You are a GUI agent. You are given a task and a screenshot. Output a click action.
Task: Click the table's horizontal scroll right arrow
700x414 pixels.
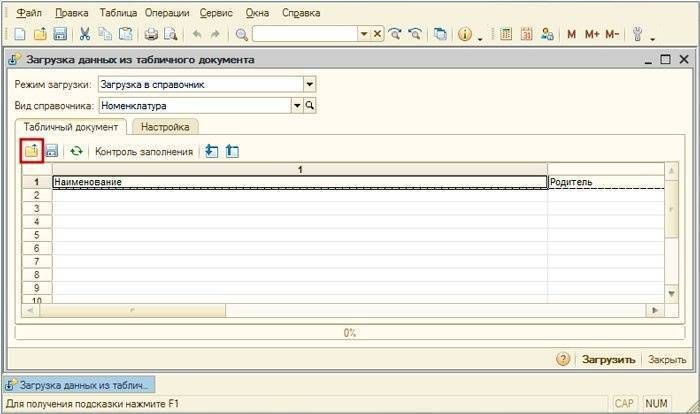(x=655, y=309)
